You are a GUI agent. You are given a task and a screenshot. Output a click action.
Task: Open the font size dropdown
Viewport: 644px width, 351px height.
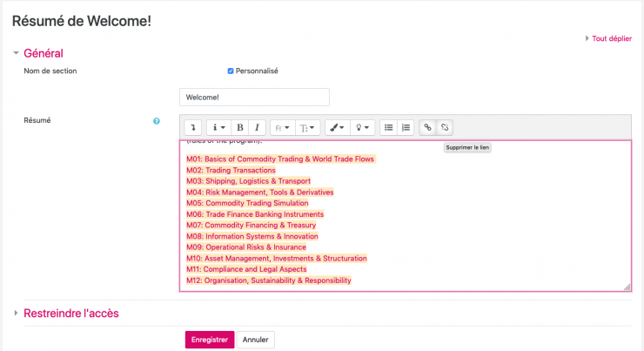point(309,127)
